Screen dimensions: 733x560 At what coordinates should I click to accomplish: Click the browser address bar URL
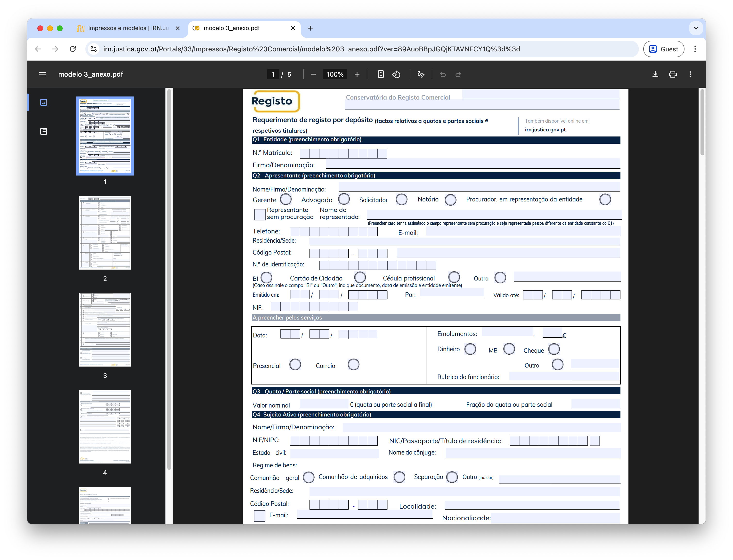pyautogui.click(x=311, y=49)
